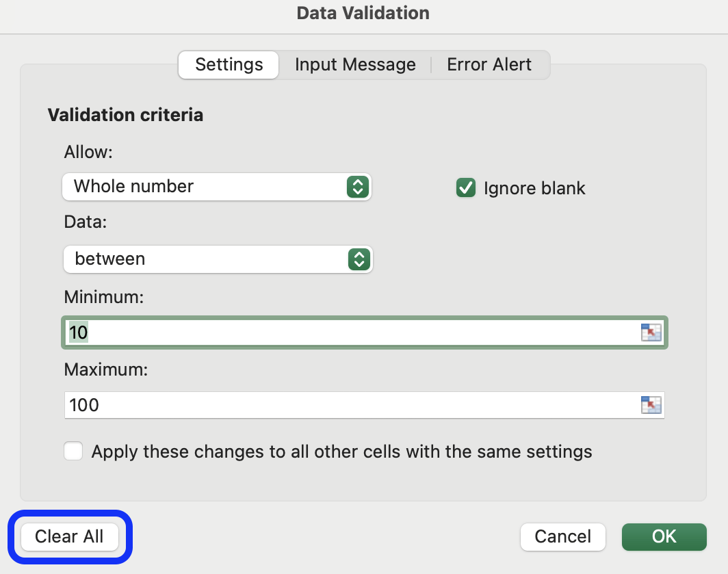Click the Maximum: label

click(x=106, y=369)
